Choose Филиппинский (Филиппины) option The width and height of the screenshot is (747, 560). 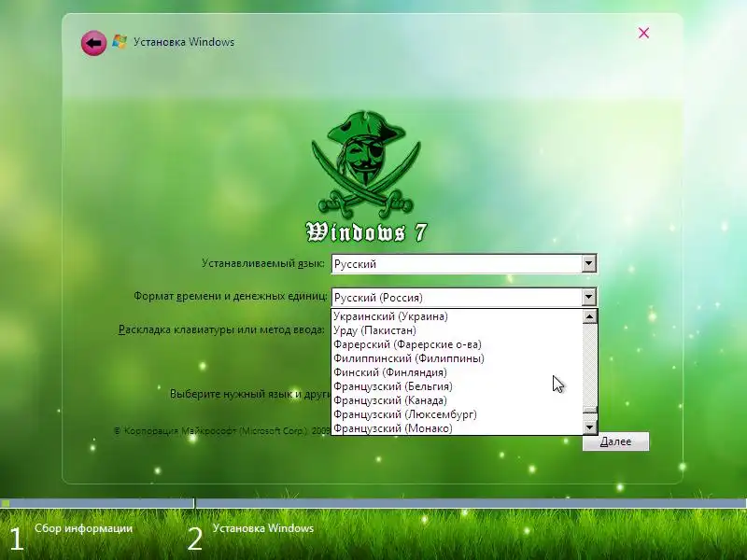tap(457, 358)
